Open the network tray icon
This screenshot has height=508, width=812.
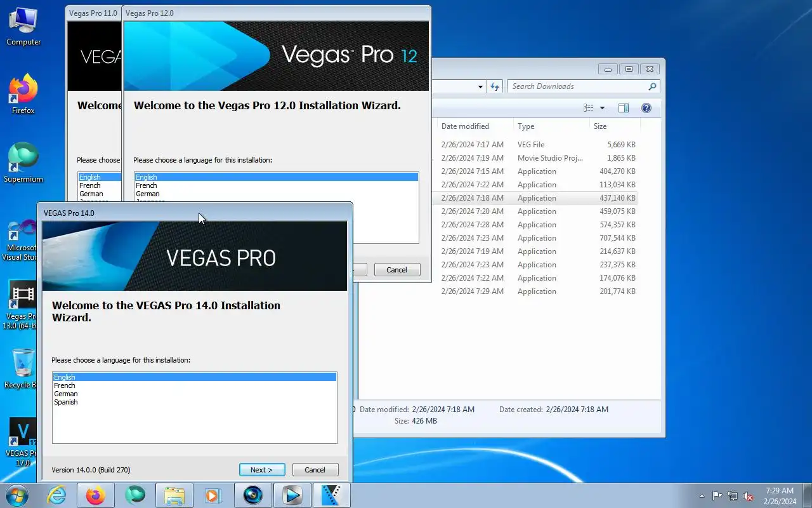pos(733,496)
